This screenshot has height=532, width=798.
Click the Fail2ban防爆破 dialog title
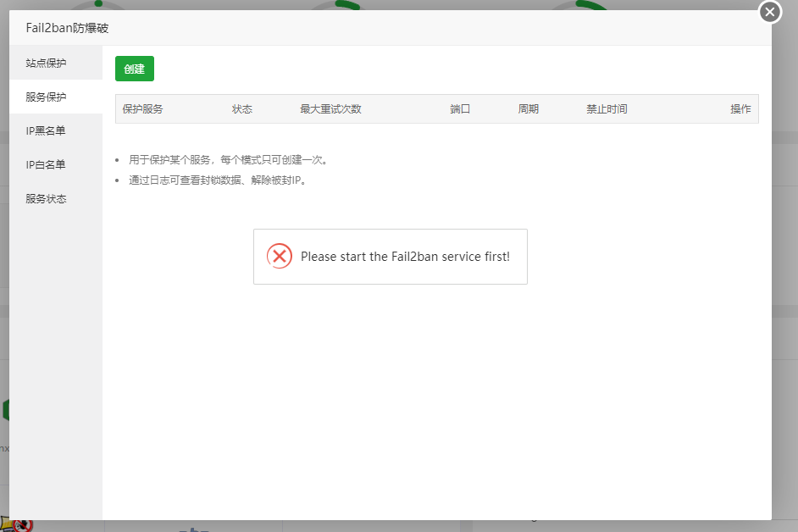[67, 28]
